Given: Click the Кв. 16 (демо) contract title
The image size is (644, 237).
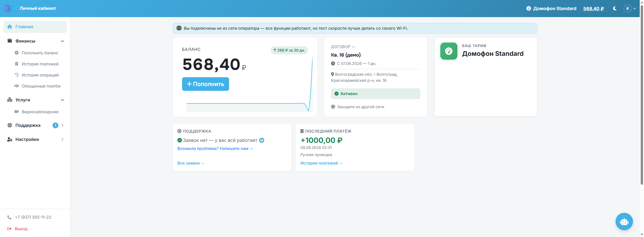Looking at the screenshot, I should 346,55.
